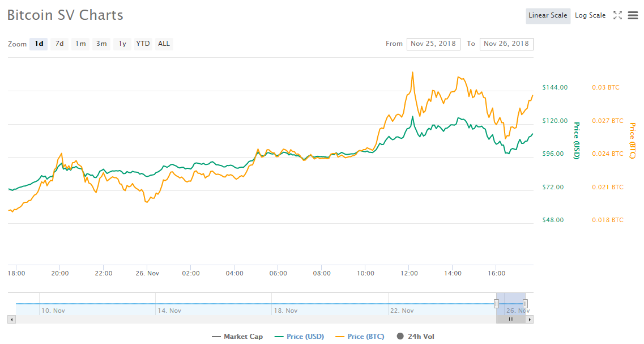This screenshot has width=644, height=344.
Task: Open the chart fullscreen view
Action: (617, 15)
